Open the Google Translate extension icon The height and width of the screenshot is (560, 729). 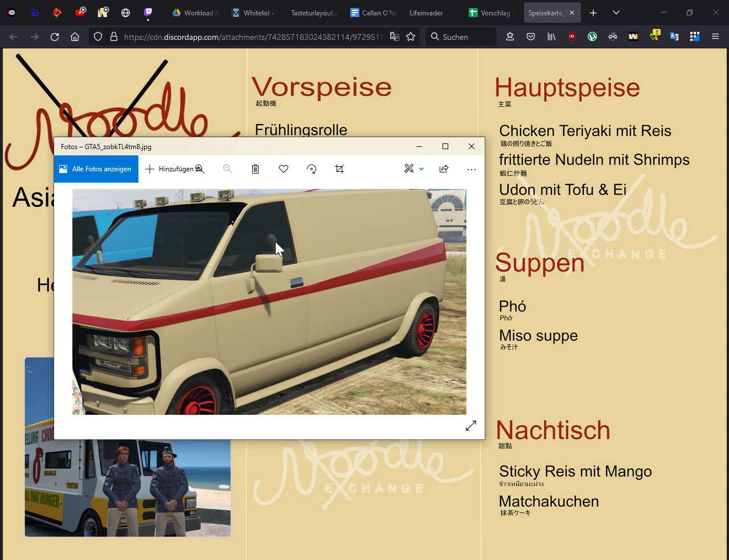(674, 37)
